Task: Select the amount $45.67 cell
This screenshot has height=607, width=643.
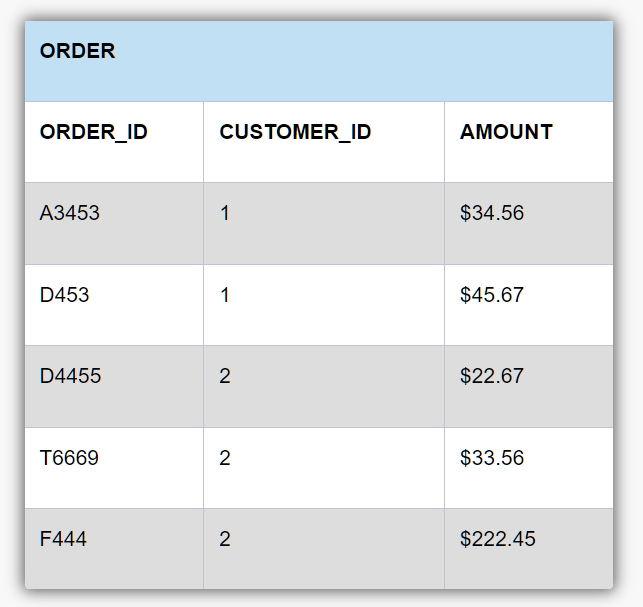Action: (x=529, y=305)
